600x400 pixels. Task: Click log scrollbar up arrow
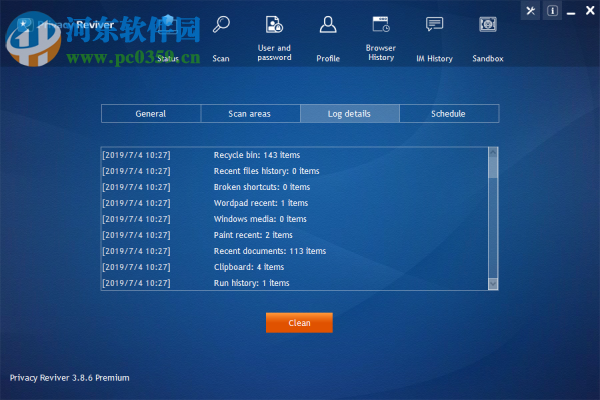tap(493, 152)
